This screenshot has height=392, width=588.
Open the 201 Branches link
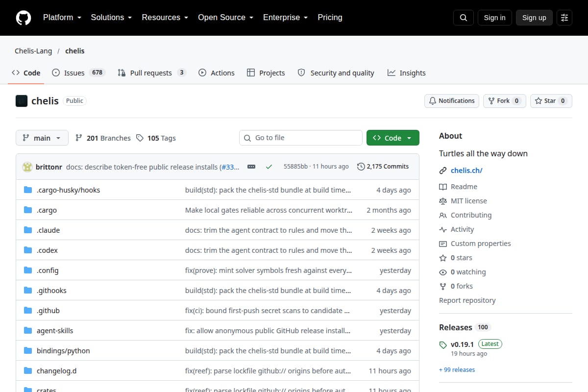(103, 138)
